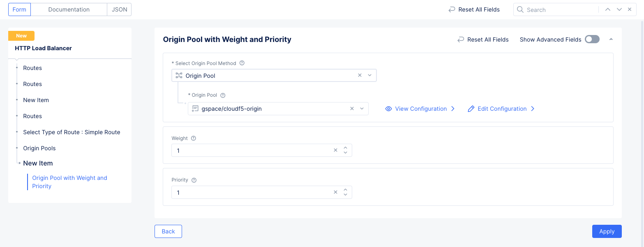Expand the gspace/cloudf5-origin pool dropdown
The height and width of the screenshot is (247, 644).
click(x=362, y=109)
